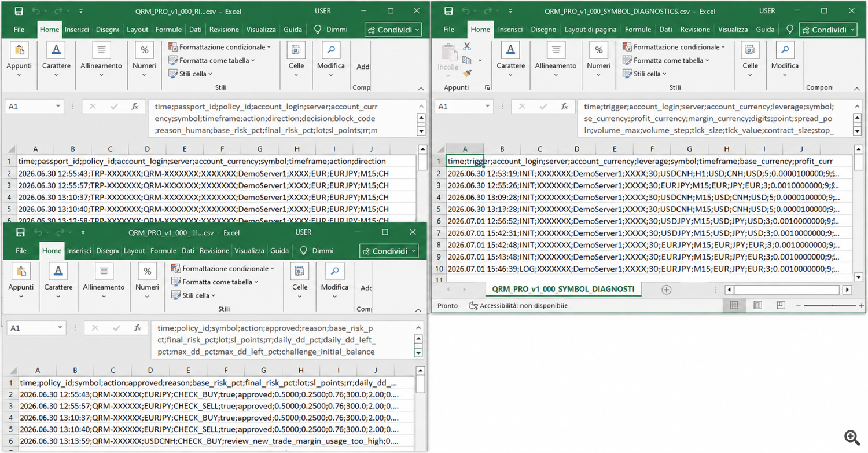Select row 10 header in the SYMBOL_DIAGNOSTICS window
This screenshot has width=868, height=453.
439,269
